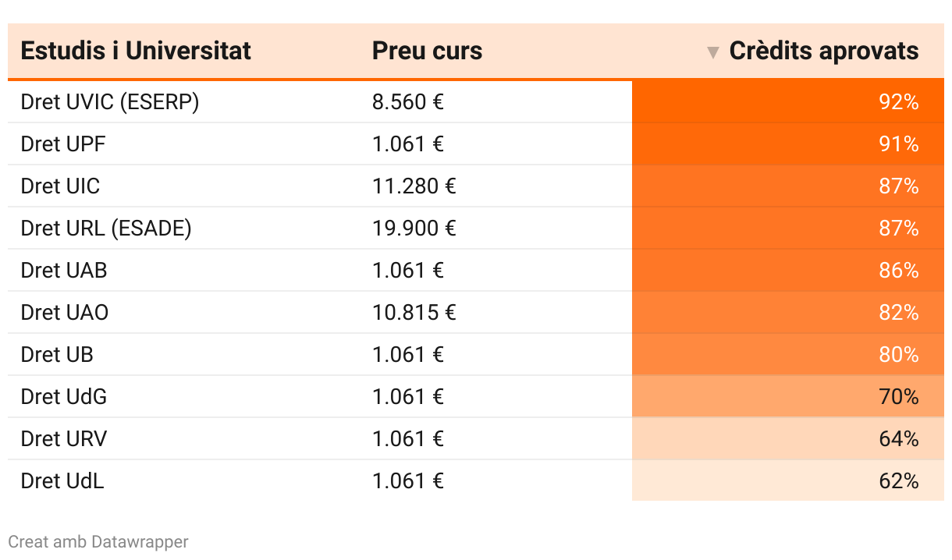Click the Dret UB row label
952x560 pixels.
pos(57,355)
